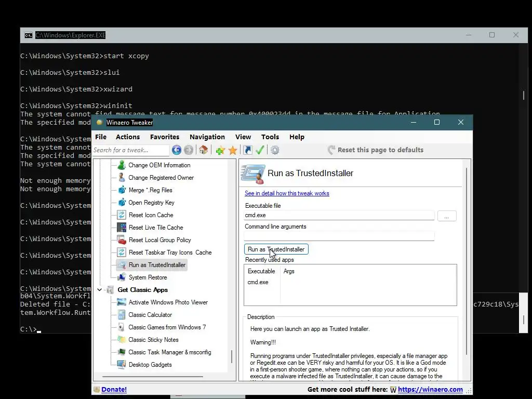This screenshot has width=532, height=399.
Task: Click the System Restore icon in the tree
Action: tap(122, 277)
